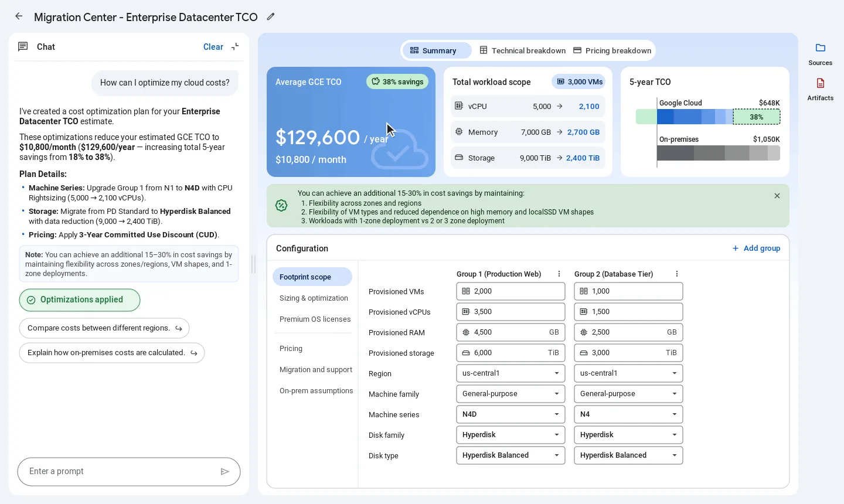This screenshot has width=844, height=504.
Task: Open the Pricing configuration section
Action: [291, 348]
